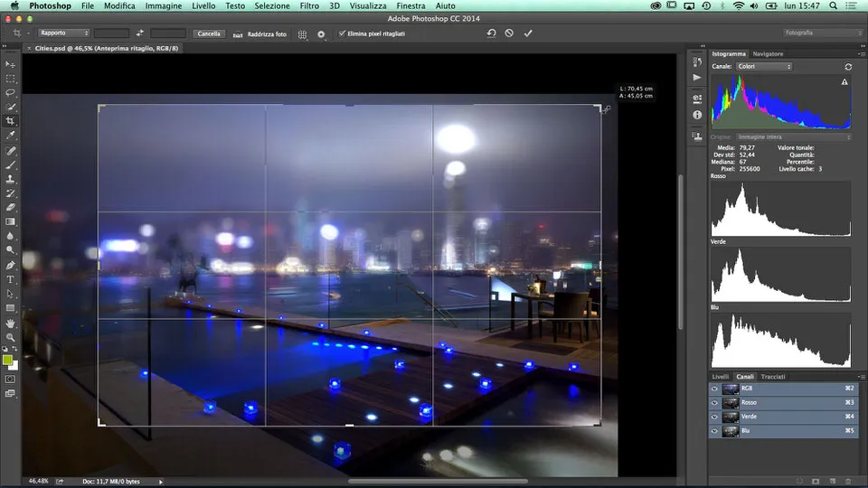
Task: Click the green foreground color swatch
Action: coord(8,360)
